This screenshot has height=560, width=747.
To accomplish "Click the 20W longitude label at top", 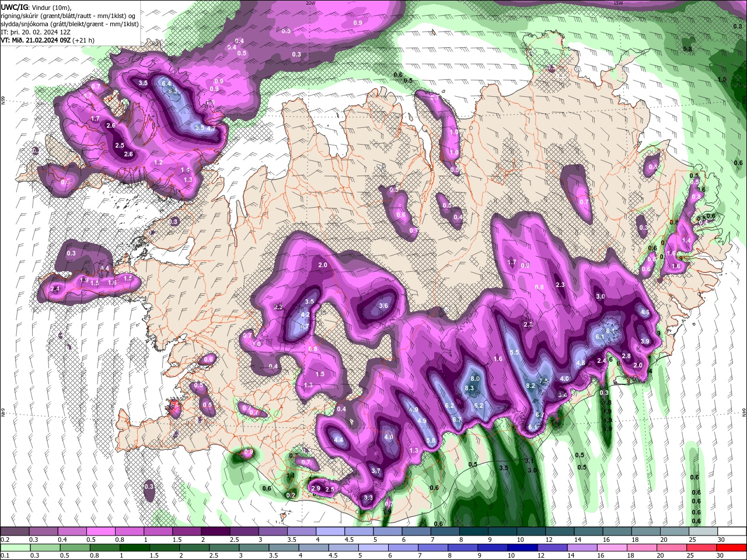I will click(x=310, y=3).
